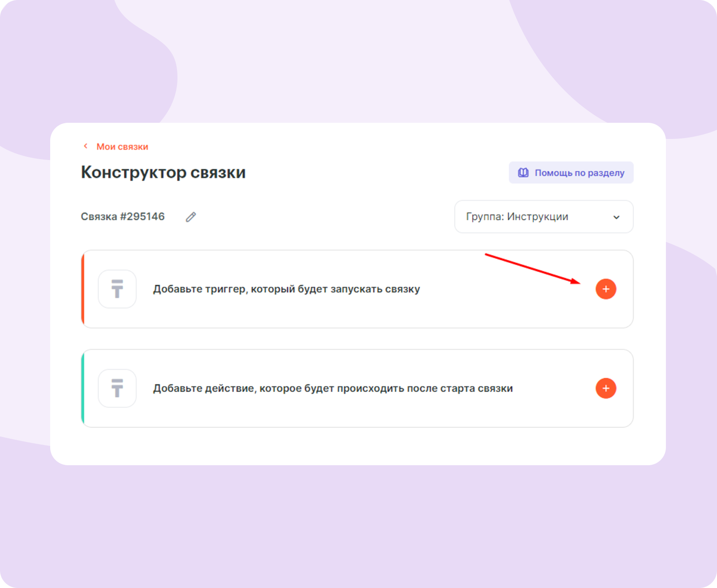Click the word Инструкции in group selector
The image size is (717, 588).
click(x=537, y=217)
